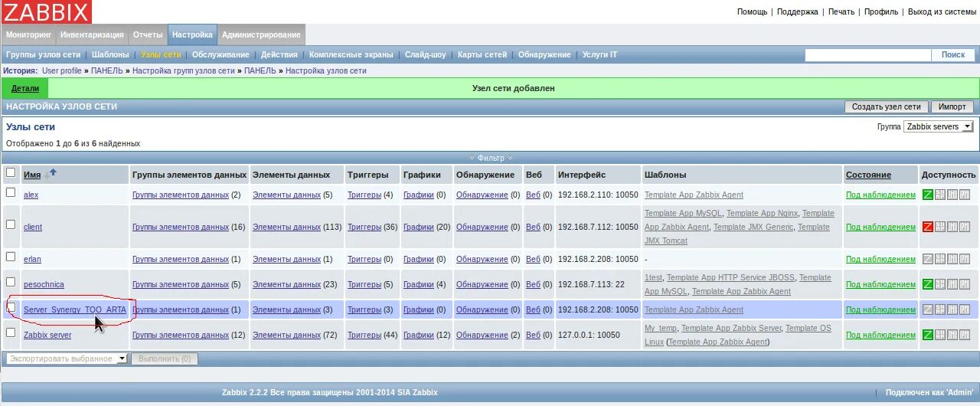Click JMX availability icon in client row
Screen dimensions: 980x406
[x=952, y=227]
